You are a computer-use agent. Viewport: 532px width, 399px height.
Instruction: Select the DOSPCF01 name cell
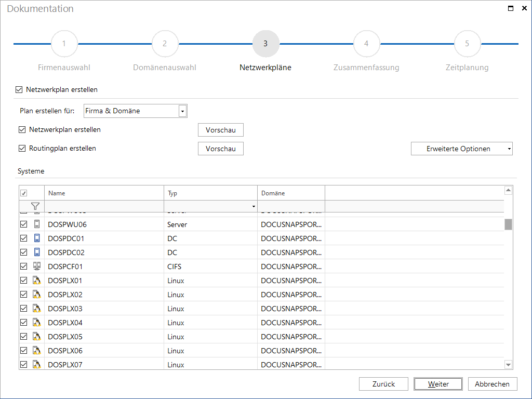tap(104, 267)
